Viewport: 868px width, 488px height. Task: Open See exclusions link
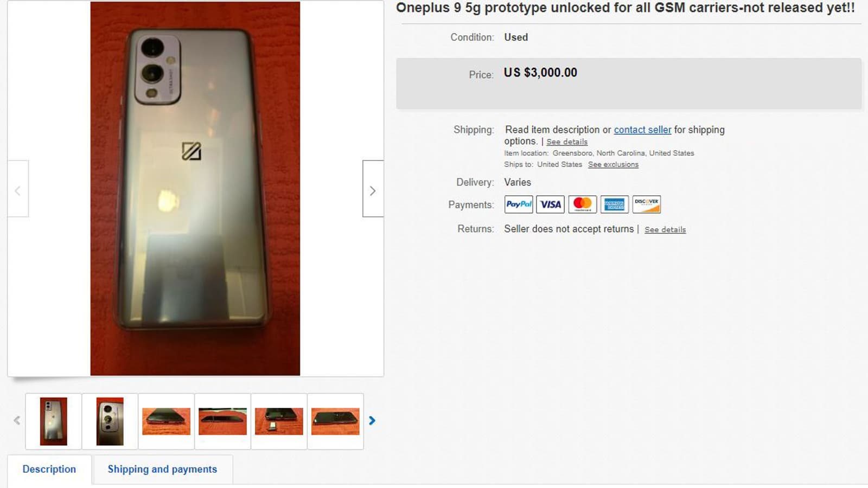(613, 164)
